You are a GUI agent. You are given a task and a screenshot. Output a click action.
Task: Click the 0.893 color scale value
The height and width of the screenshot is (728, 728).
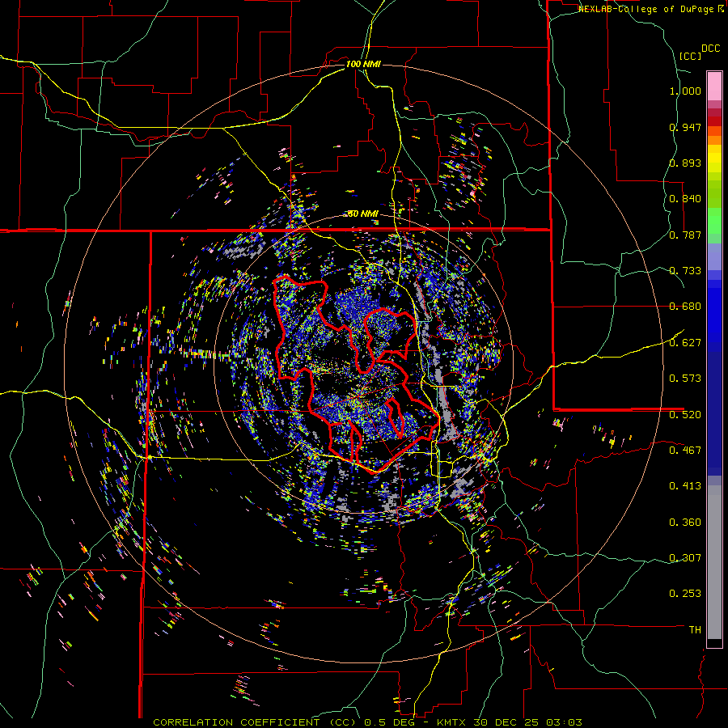(x=685, y=163)
